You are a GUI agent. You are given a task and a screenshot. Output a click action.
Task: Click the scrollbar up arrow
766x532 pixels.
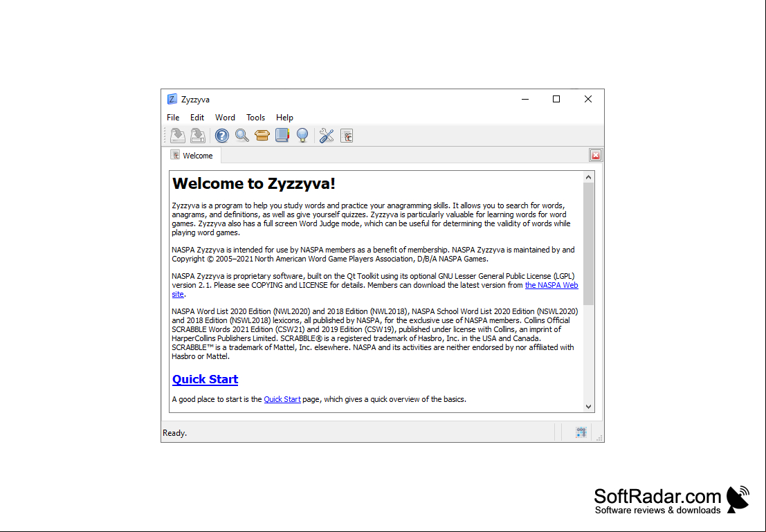pyautogui.click(x=588, y=177)
